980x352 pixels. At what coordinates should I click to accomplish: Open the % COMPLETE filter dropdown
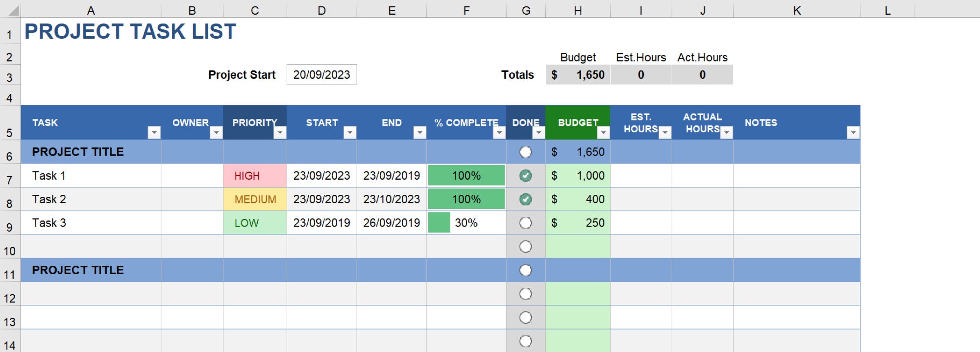[x=499, y=133]
